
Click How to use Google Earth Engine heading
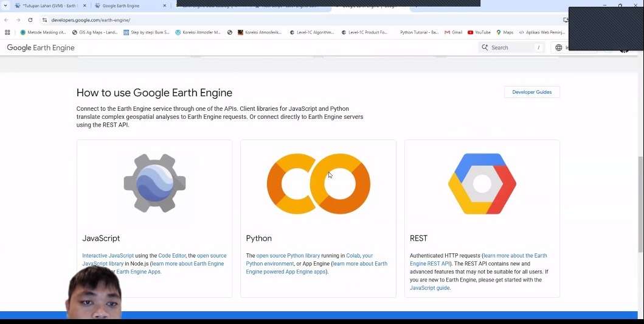click(x=154, y=93)
